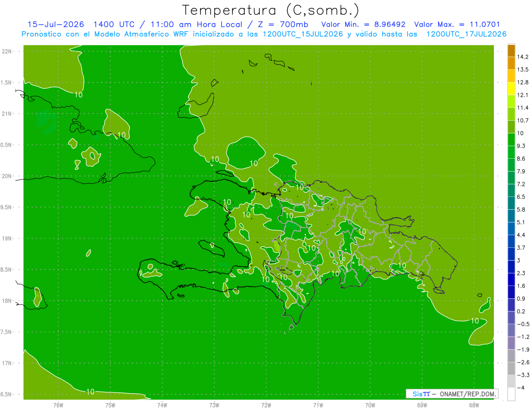Click the colorbar label "8.6"
532x411 pixels.
coord(521,158)
